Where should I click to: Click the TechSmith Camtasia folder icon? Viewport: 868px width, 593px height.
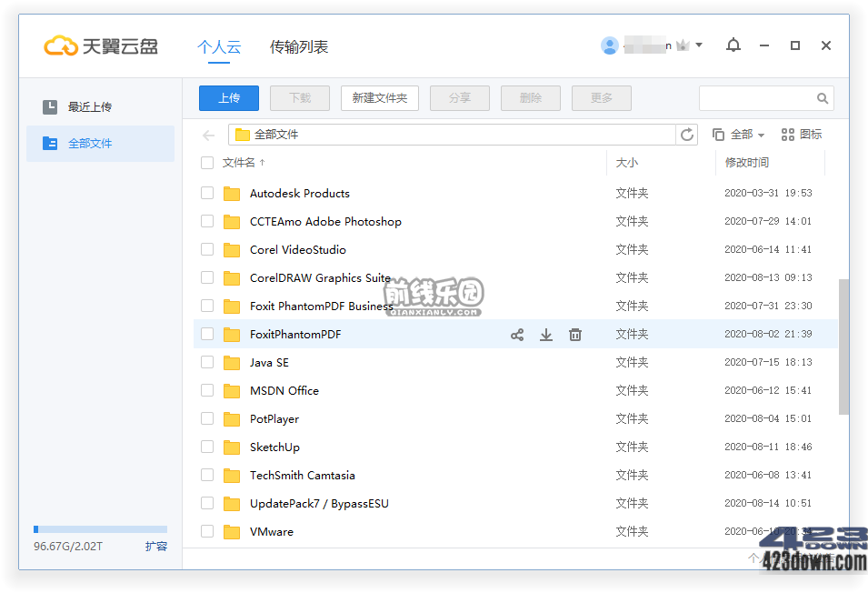point(232,476)
